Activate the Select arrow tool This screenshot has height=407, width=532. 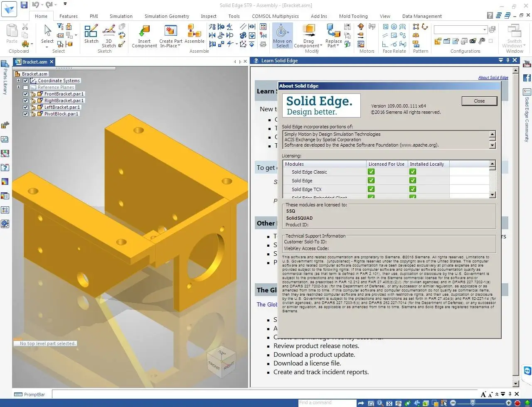click(47, 32)
